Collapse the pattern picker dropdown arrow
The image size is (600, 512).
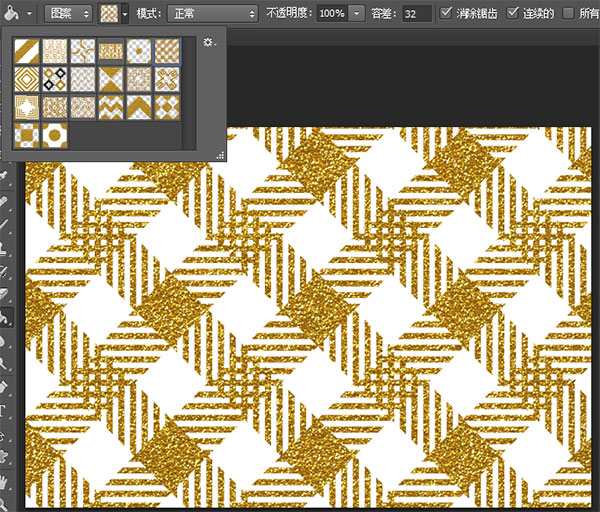[125, 14]
